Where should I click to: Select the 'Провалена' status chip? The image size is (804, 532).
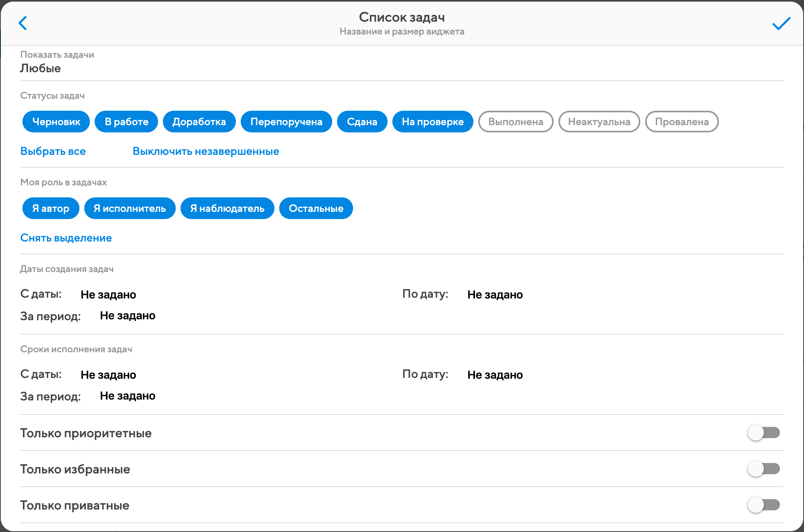point(682,122)
